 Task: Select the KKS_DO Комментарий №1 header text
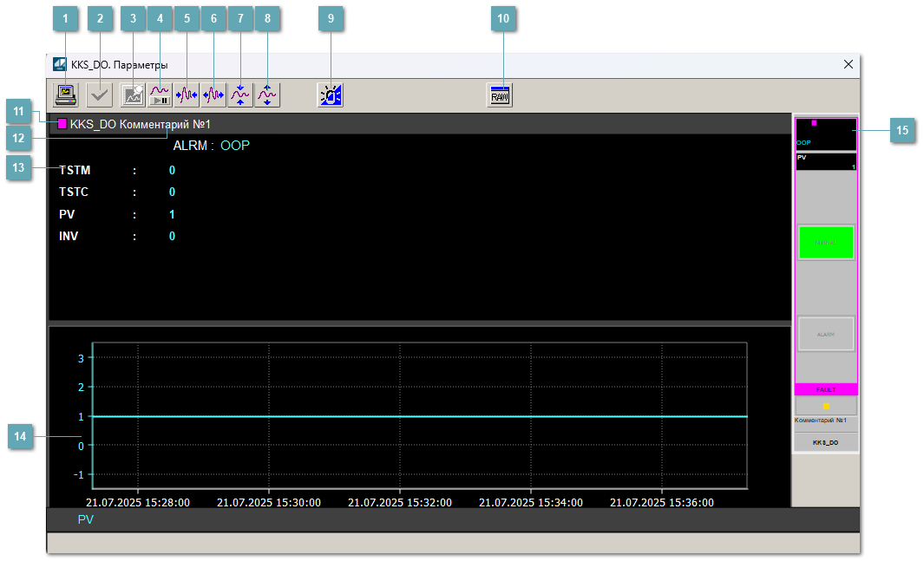(x=140, y=124)
